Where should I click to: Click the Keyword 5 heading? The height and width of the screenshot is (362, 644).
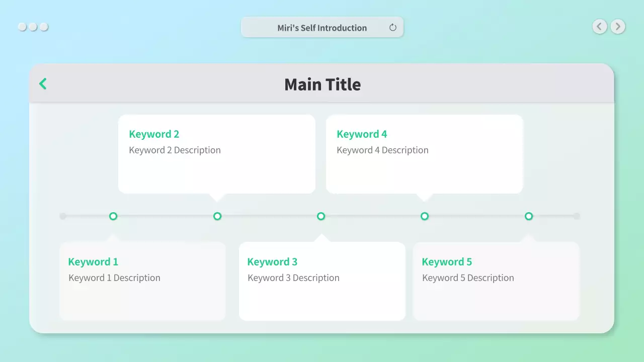point(447,262)
